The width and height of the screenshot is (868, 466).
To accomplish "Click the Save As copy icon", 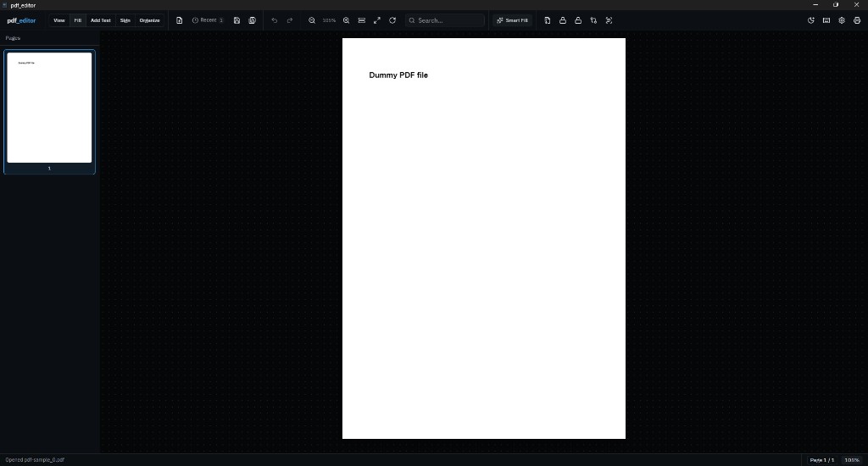I will tap(253, 20).
